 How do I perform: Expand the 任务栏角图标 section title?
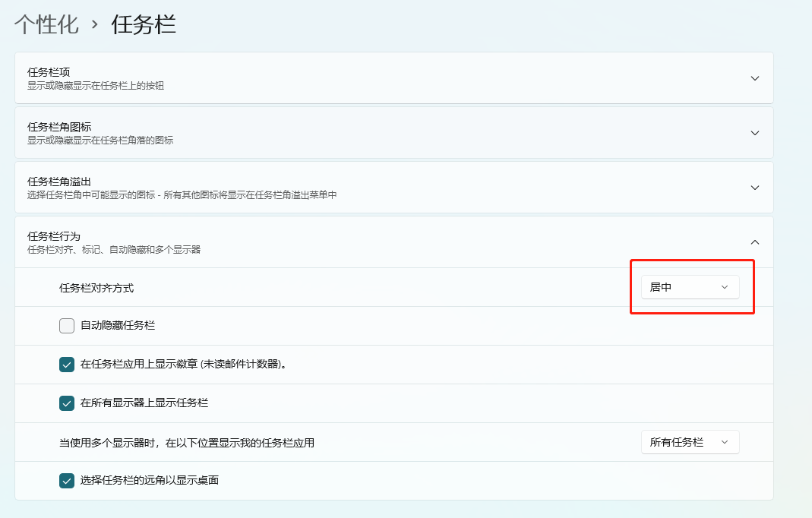[x=59, y=127]
